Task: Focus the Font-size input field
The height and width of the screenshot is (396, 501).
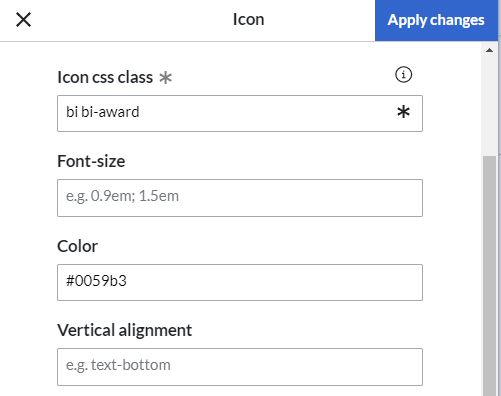Action: 240,198
